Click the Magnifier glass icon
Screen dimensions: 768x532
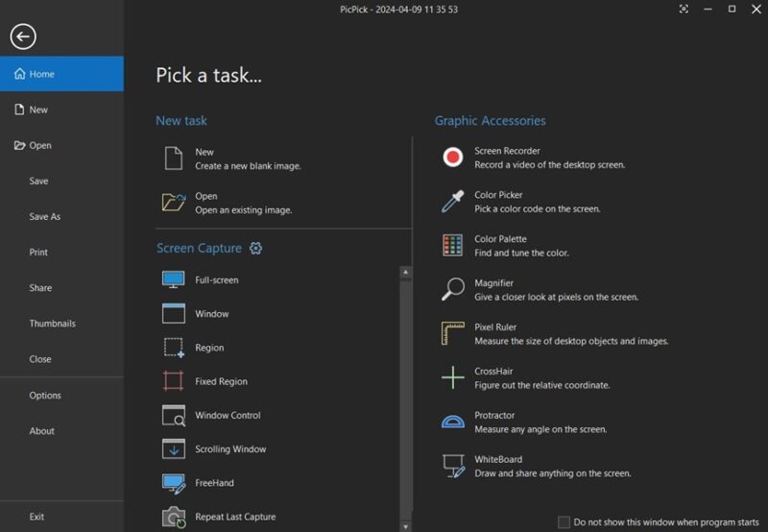click(452, 289)
